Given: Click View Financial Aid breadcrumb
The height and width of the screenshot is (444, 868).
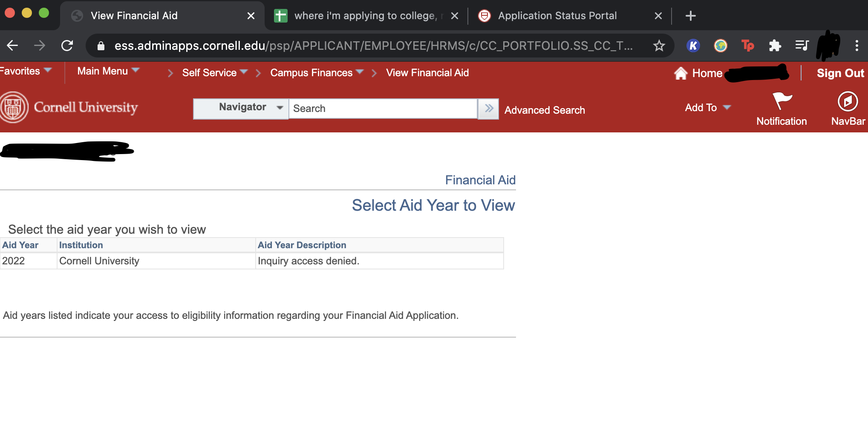Looking at the screenshot, I should [427, 73].
